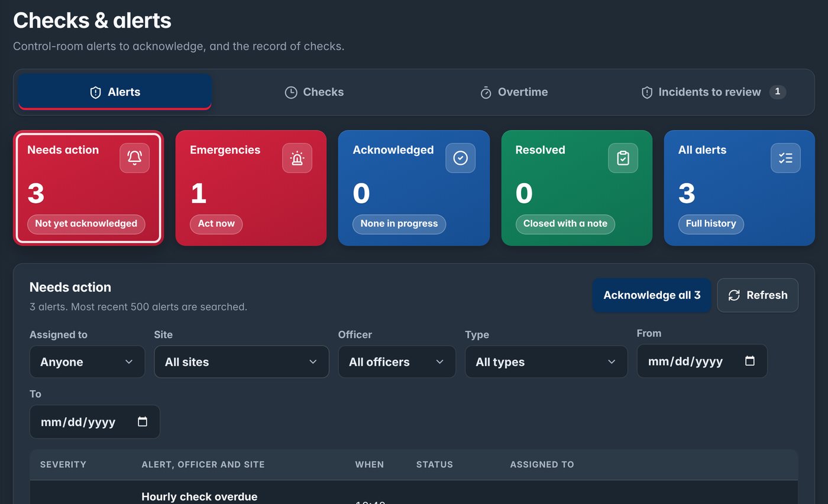The height and width of the screenshot is (504, 828).
Task: Click the checkmark circle icon on Acknowledged card
Action: 460,158
